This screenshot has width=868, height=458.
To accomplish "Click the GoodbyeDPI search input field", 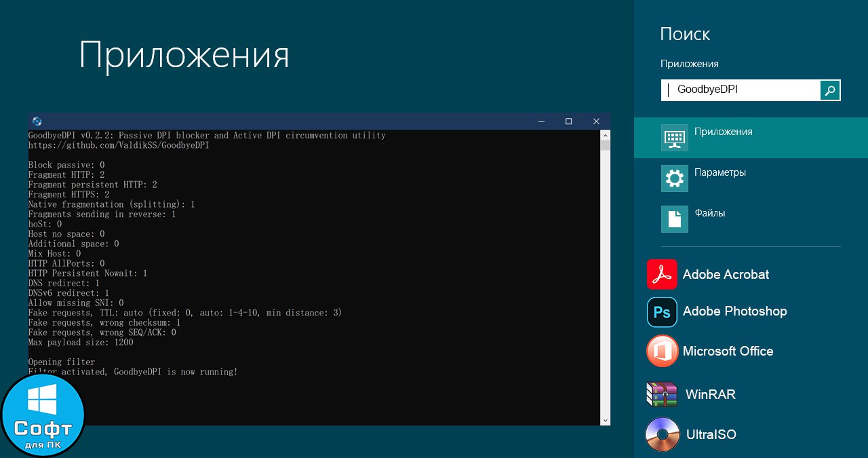I will pyautogui.click(x=741, y=90).
